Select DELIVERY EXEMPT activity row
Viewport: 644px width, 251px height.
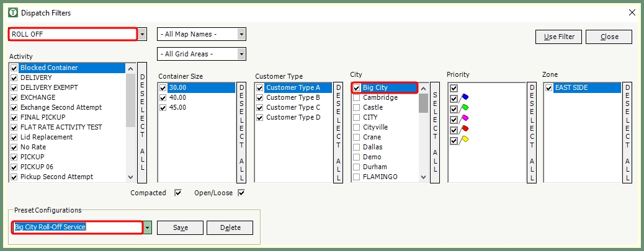49,87
